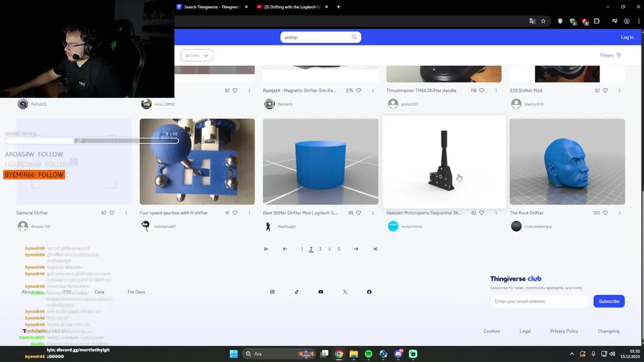Viewport: 644px width, 362px height.
Task: Open Thingiverse Facebook page icon
Action: click(369, 292)
